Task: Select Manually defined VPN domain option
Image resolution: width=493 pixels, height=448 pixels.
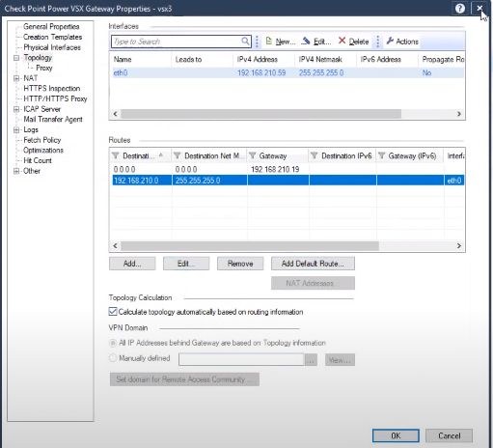Action: 113,358
